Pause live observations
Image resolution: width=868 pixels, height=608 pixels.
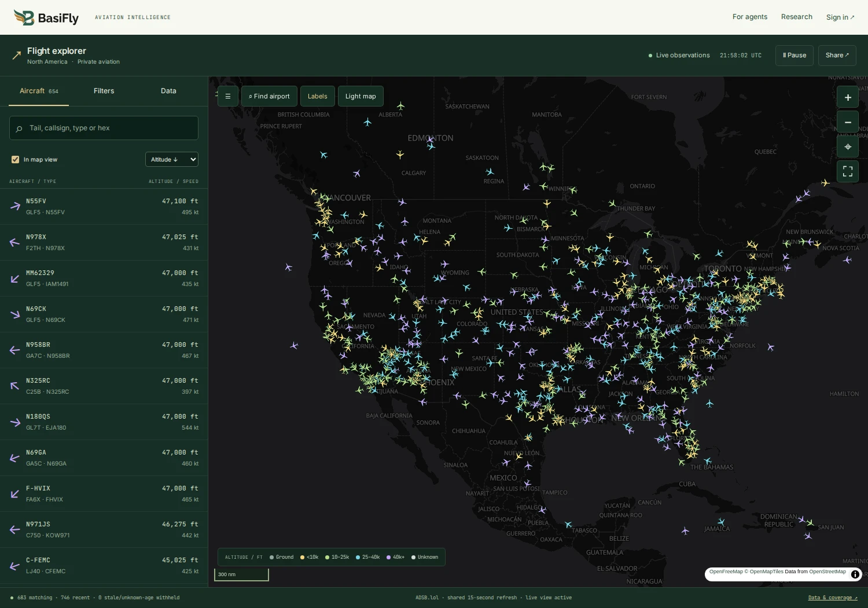pos(795,56)
